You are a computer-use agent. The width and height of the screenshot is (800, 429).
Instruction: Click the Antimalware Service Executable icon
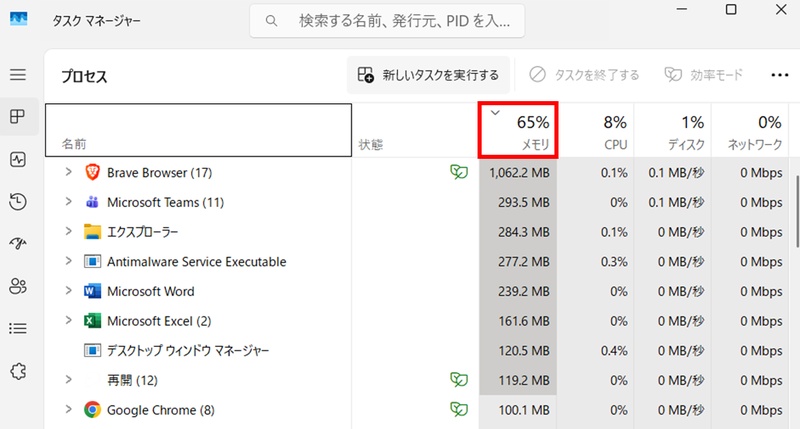pyautogui.click(x=92, y=262)
